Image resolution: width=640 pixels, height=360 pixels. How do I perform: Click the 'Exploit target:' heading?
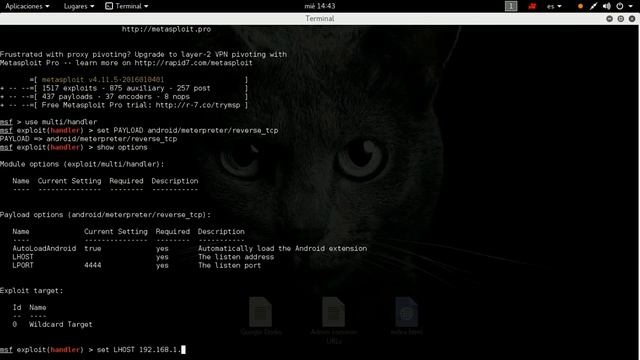click(32, 291)
